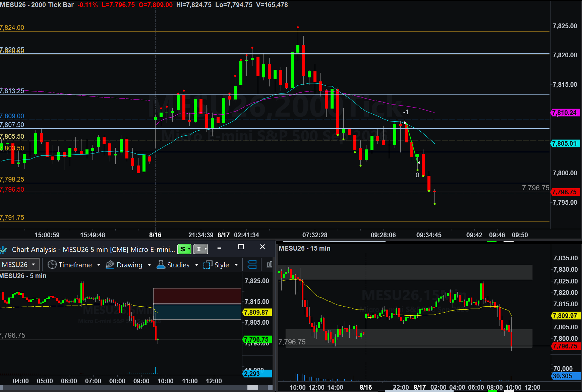The height and width of the screenshot is (392, 582).
Task: Click the red 7,796.75 tag on 15 min chart
Action: click(566, 346)
